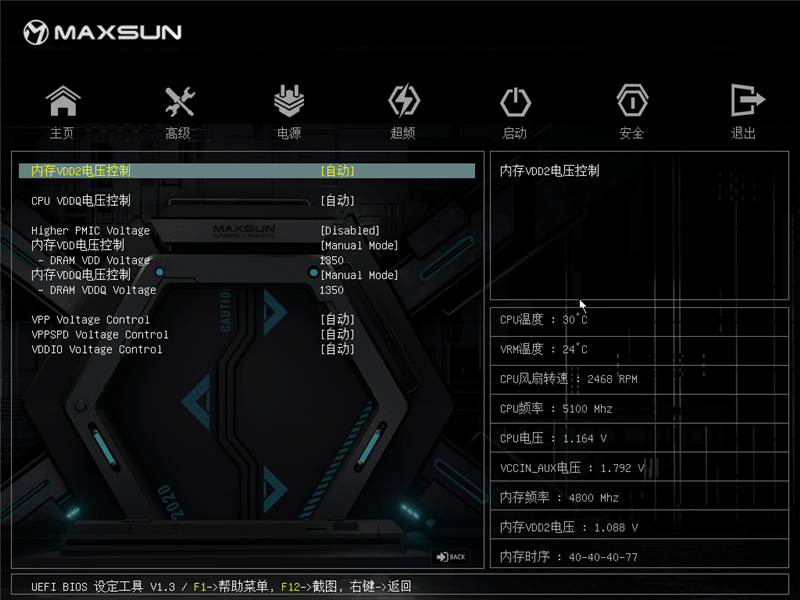Open the 启动 boot power icon
Image resolution: width=800 pixels, height=600 pixels.
(x=515, y=102)
